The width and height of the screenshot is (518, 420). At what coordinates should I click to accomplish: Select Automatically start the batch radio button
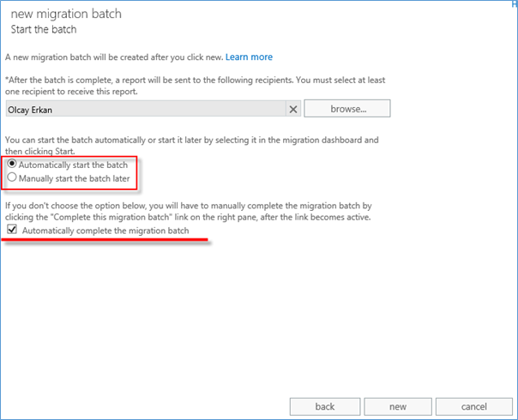pos(12,164)
